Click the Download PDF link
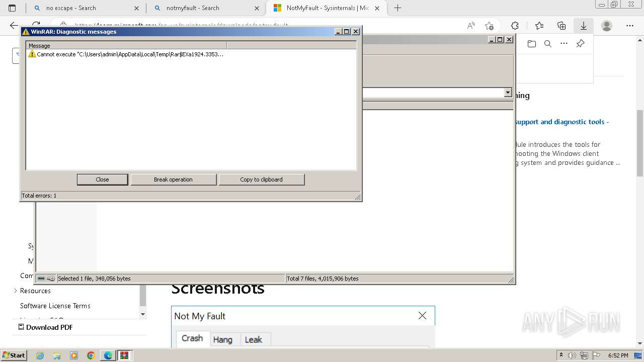 click(x=45, y=327)
